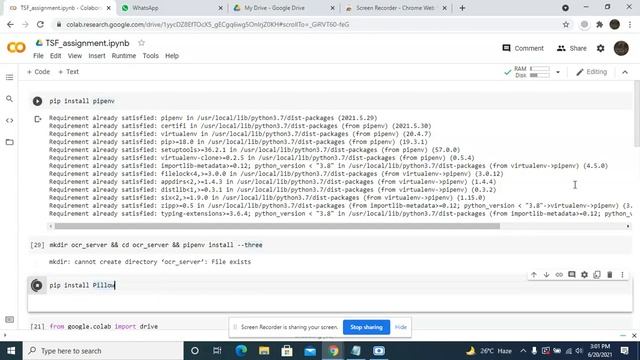
Task: Open the Files folder sidebar icon
Action: tap(9, 142)
